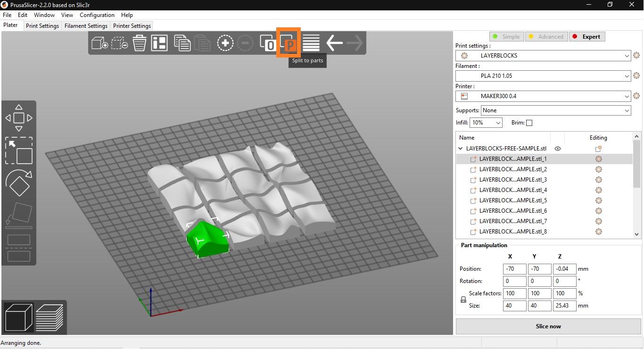Viewport: 644px width, 350px height.
Task: Click the settings gear for part stl_1
Action: (x=599, y=159)
